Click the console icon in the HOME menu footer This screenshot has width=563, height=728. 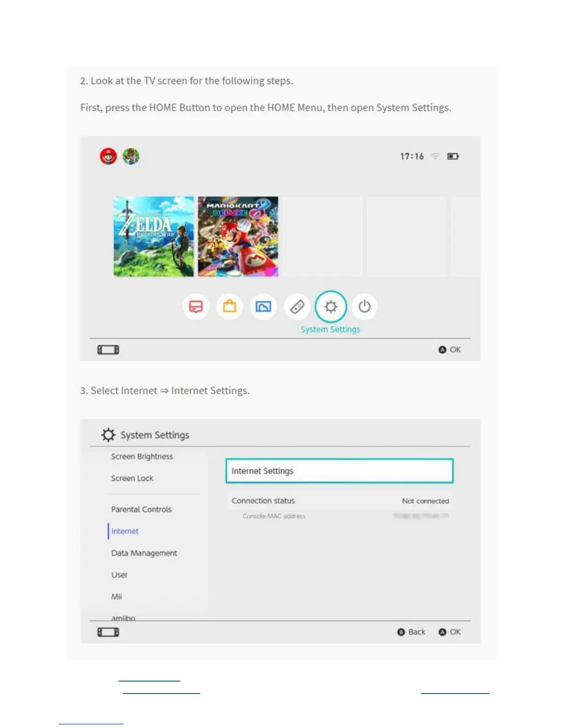108,350
